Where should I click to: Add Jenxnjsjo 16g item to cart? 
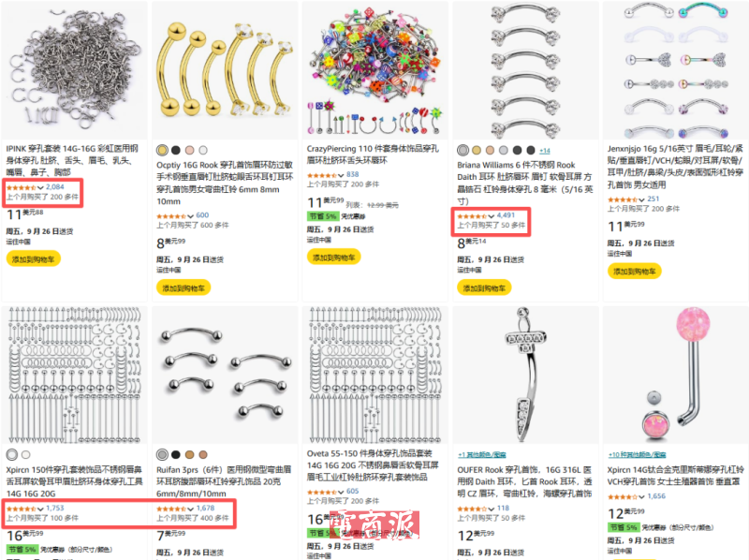point(635,272)
